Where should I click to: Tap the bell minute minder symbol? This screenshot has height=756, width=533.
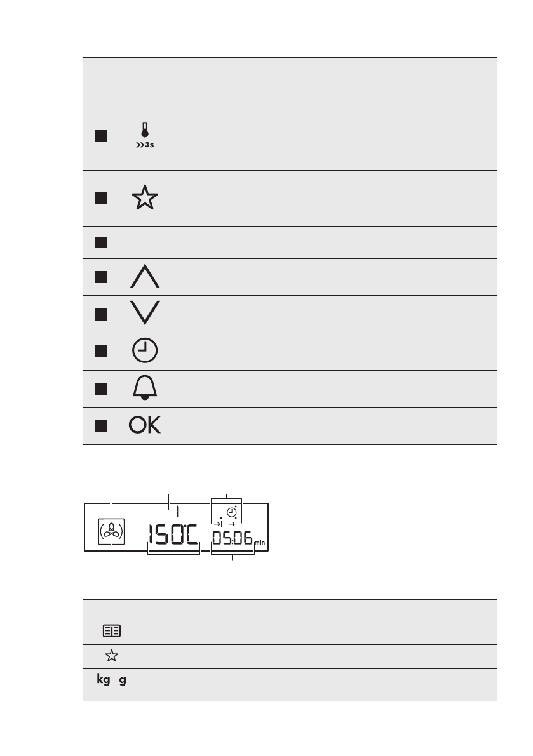pos(146,388)
